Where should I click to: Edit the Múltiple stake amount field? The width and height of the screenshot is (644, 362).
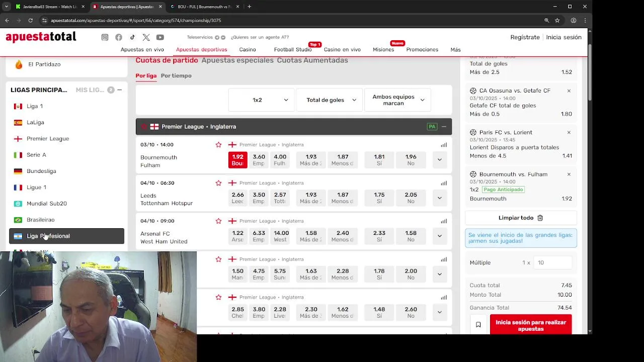[x=553, y=262]
